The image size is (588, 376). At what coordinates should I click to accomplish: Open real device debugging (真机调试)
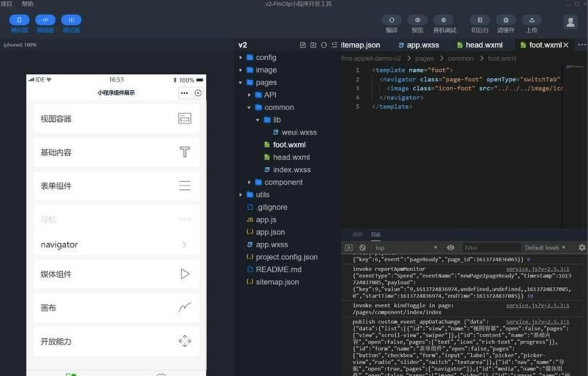pyautogui.click(x=444, y=20)
